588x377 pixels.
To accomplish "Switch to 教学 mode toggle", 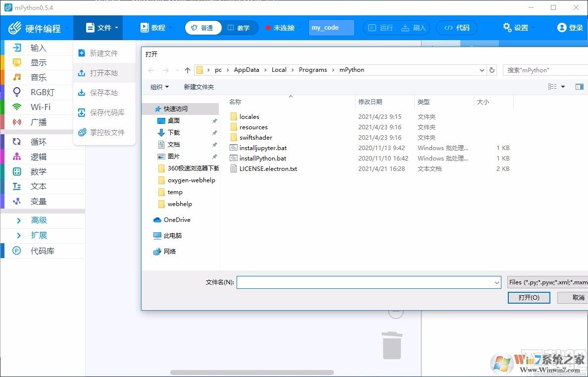I will (239, 28).
